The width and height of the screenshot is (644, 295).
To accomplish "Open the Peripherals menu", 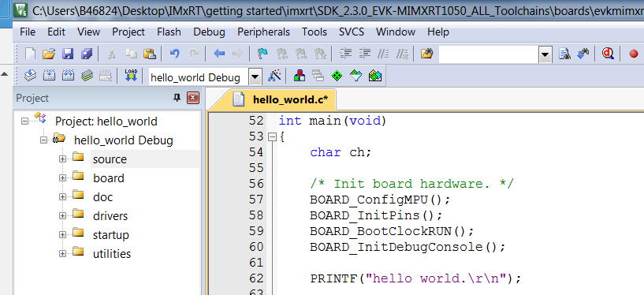I will (264, 32).
